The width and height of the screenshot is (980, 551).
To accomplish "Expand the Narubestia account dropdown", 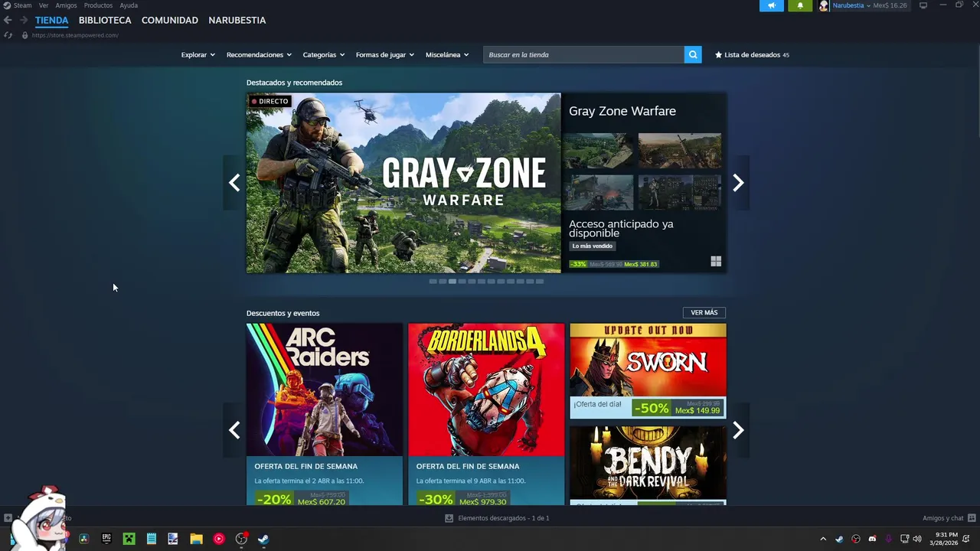I will coord(869,5).
